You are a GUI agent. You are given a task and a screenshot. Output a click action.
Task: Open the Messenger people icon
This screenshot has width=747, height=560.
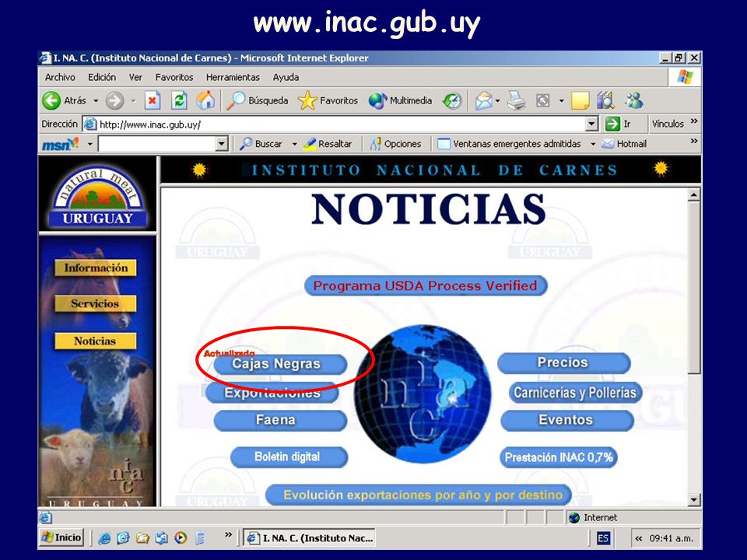pyautogui.click(x=635, y=100)
